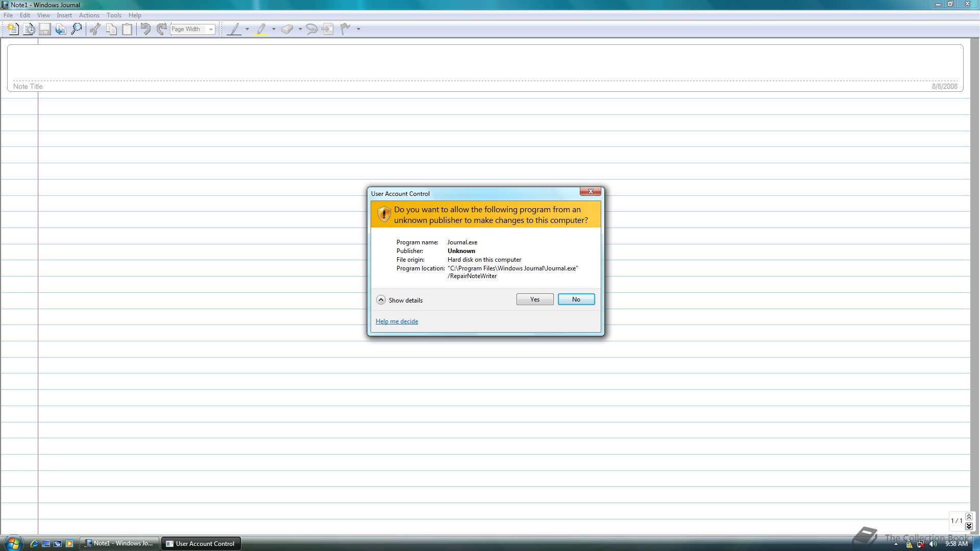Click the 8/8/2008 note date
Screen dimensions: 980x551
tap(945, 86)
